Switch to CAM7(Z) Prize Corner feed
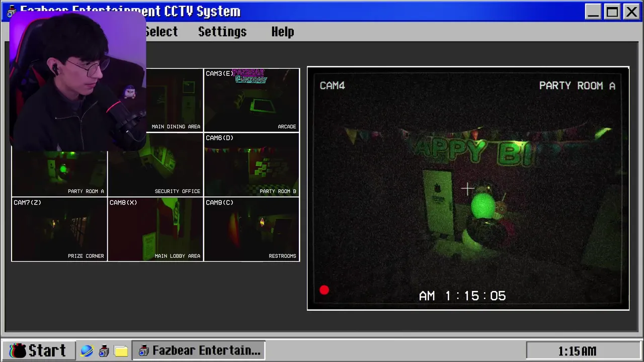Image resolution: width=644 pixels, height=362 pixels. (x=59, y=229)
